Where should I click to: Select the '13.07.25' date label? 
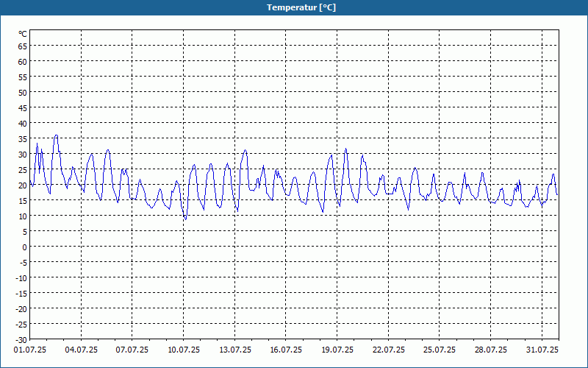(235, 350)
